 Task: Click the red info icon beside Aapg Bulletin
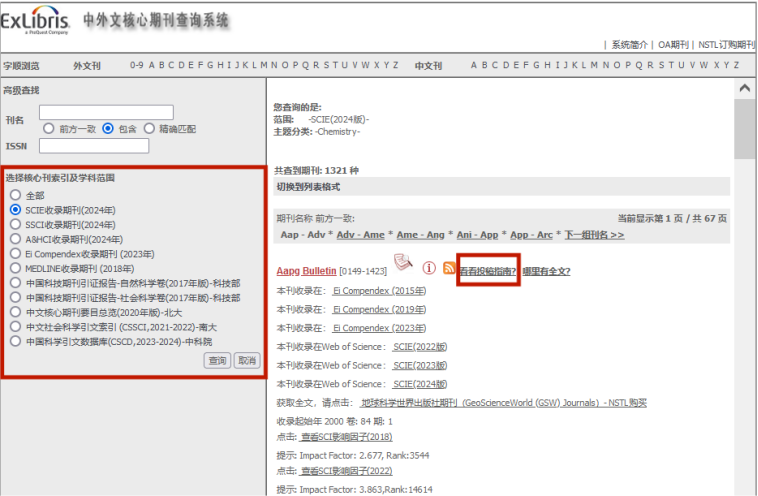coord(429,268)
